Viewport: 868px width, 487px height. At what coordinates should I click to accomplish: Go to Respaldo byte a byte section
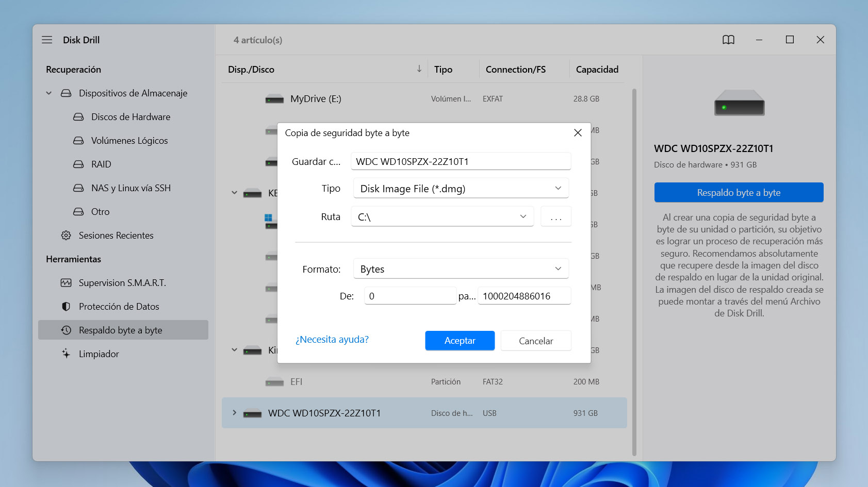(123, 330)
